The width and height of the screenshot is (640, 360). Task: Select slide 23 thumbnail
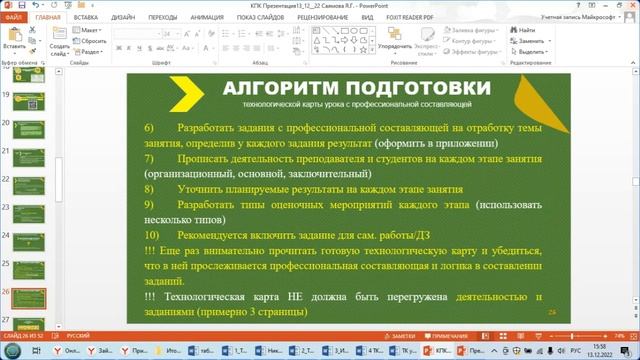29,214
